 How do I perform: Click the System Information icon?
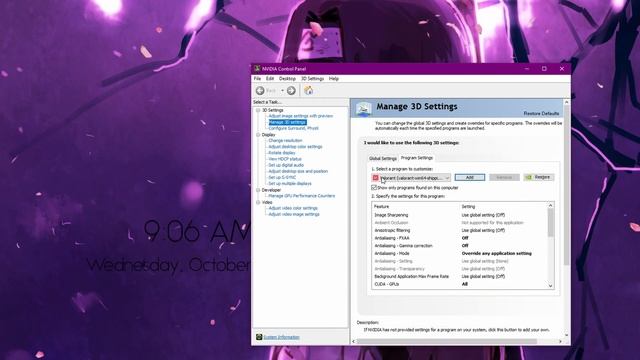(259, 337)
